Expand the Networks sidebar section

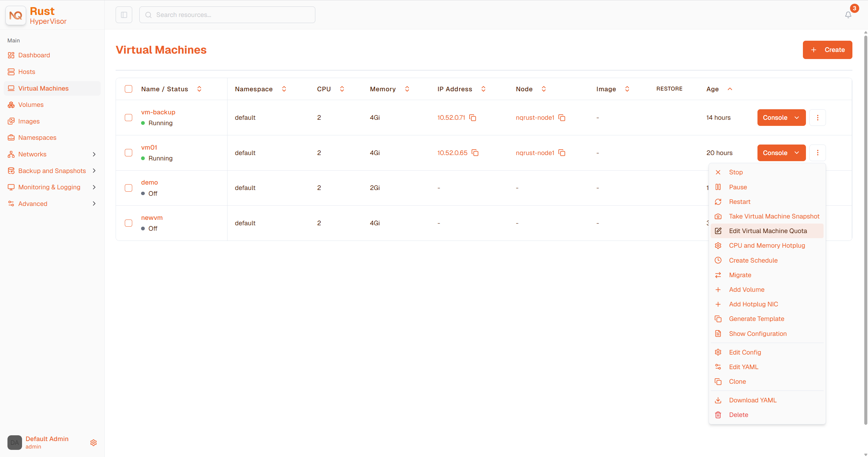(94, 154)
